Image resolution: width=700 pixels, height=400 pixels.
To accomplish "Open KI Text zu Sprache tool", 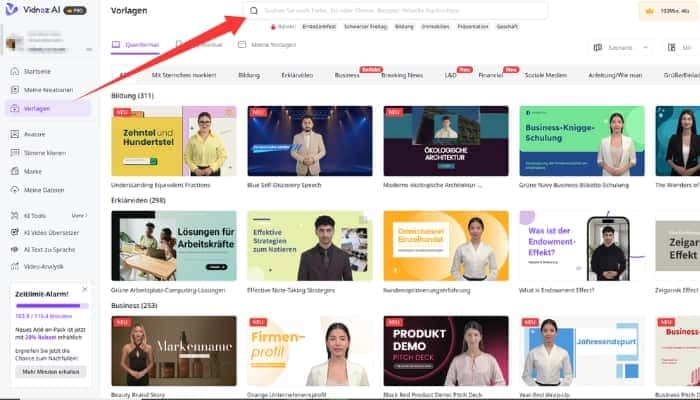I will click(48, 249).
